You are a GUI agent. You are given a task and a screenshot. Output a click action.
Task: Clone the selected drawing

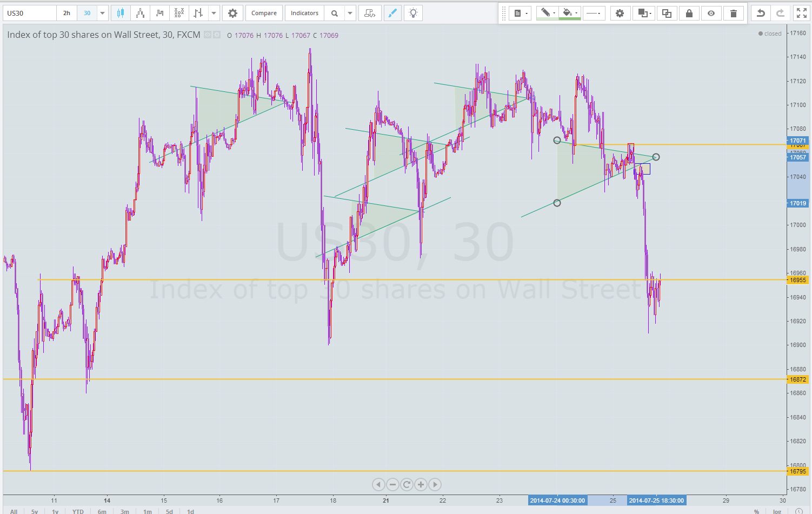click(x=667, y=13)
